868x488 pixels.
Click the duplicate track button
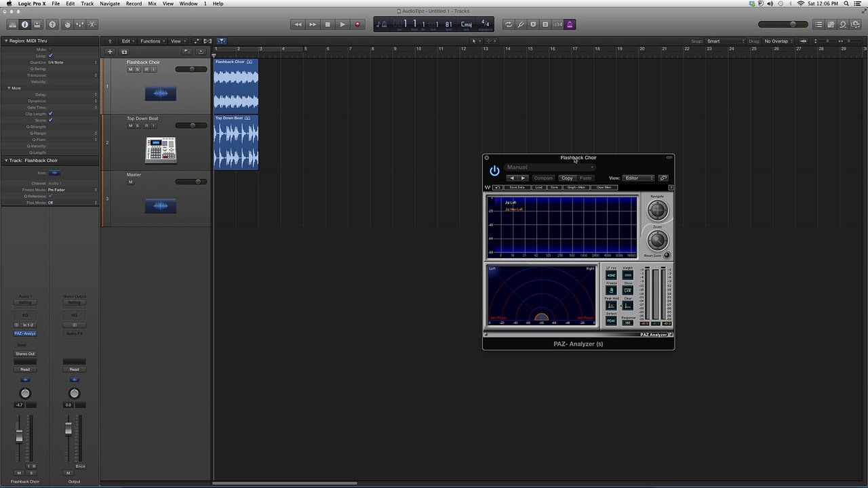pos(124,52)
